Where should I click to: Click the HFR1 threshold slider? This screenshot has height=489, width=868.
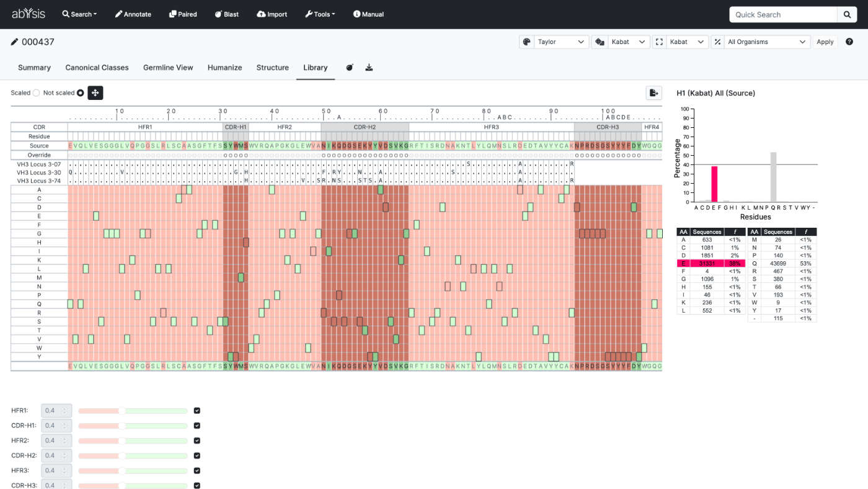[133, 411]
